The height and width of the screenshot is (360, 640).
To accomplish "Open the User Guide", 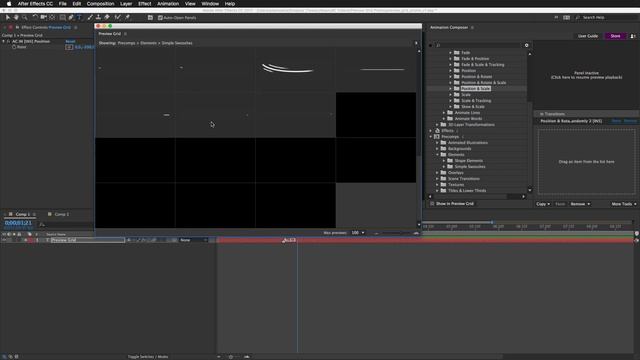I will coord(588,36).
